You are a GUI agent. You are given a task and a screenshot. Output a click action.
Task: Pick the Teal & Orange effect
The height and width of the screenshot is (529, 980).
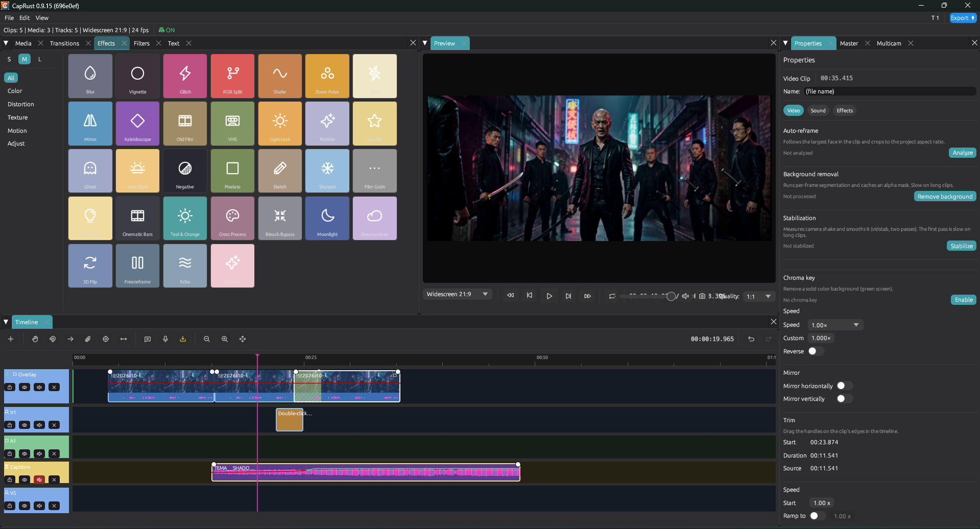(x=185, y=218)
